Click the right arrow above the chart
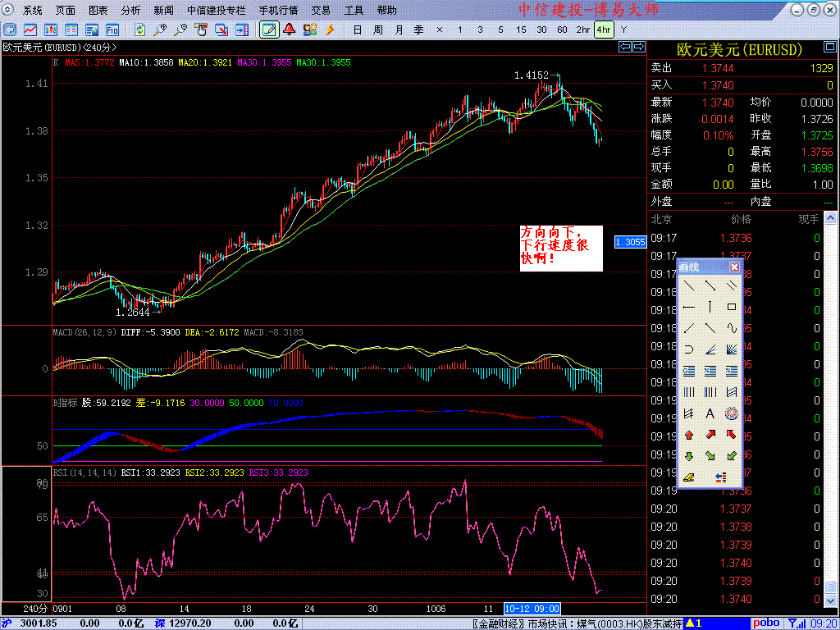Image resolution: width=840 pixels, height=630 pixels. point(639,47)
